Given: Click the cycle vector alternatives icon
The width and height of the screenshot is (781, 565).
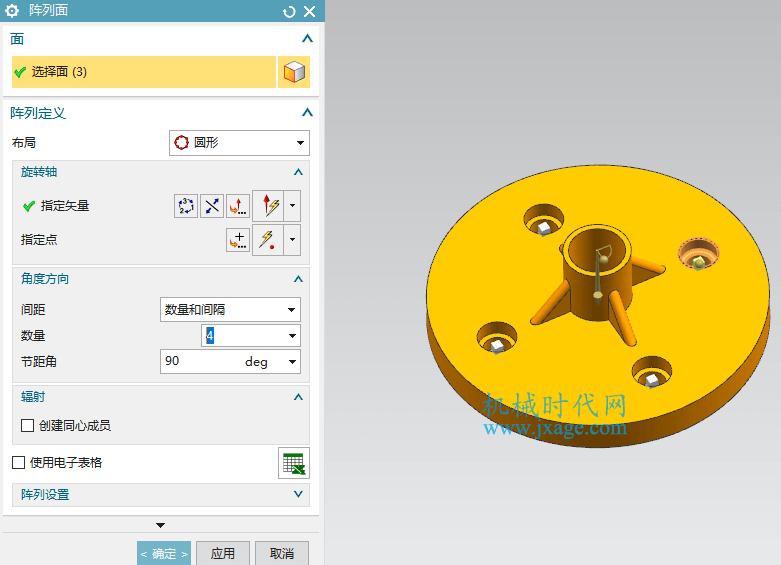Looking at the screenshot, I should [186, 206].
